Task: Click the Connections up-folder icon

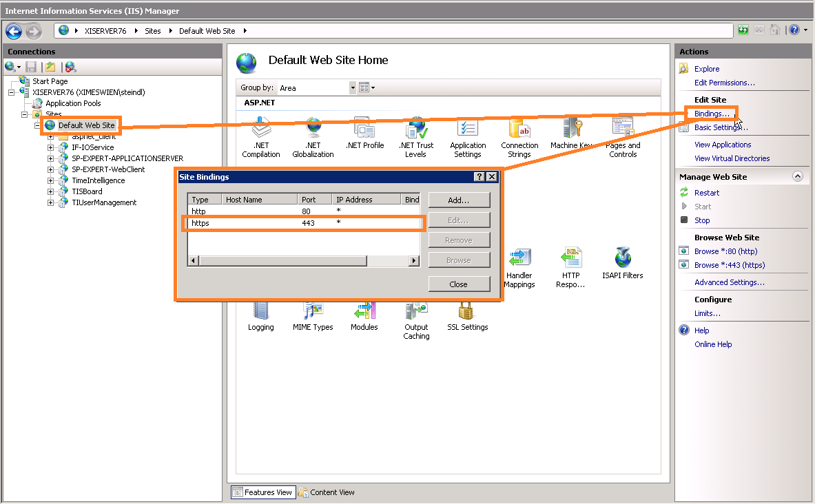Action: [50, 67]
